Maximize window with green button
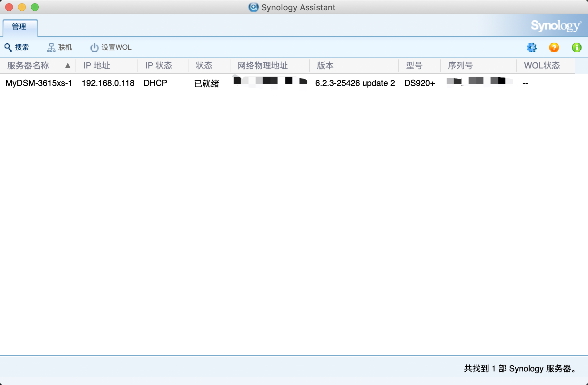The width and height of the screenshot is (588, 385). (35, 7)
